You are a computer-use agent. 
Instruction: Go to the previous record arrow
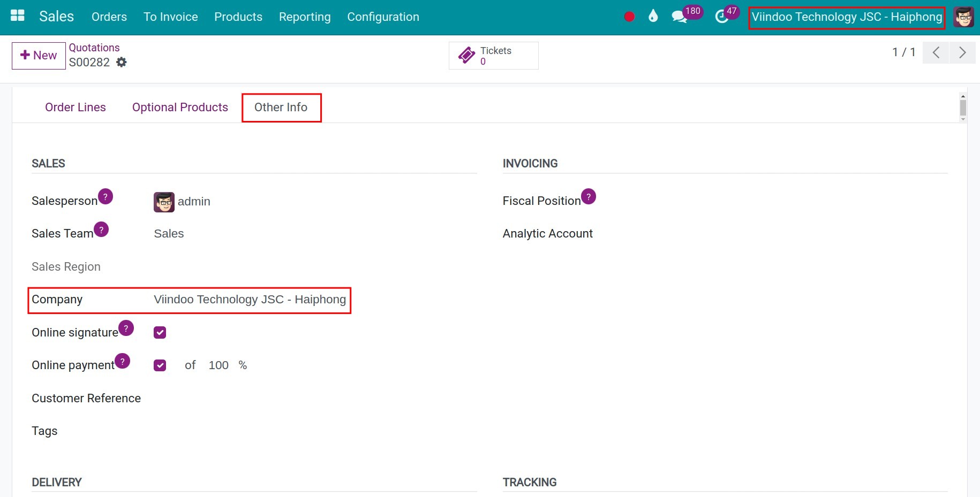click(936, 52)
